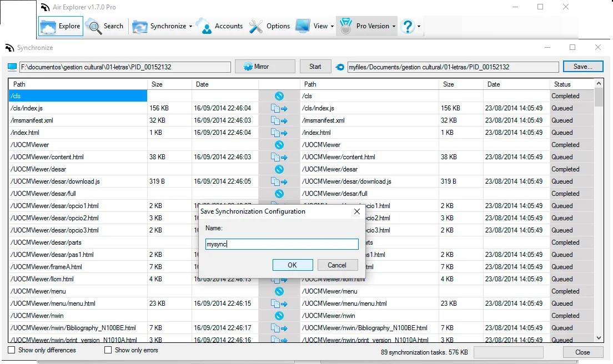Sort by the Status column header

click(571, 84)
